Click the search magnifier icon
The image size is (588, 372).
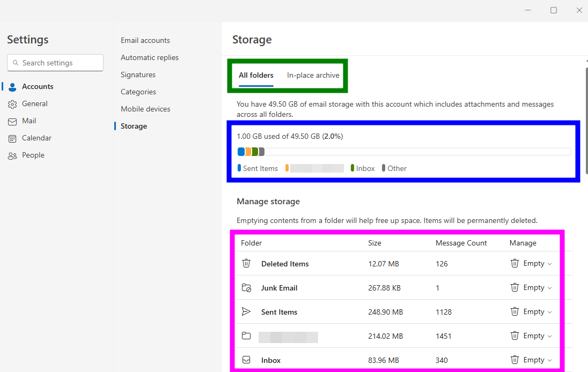coord(16,63)
